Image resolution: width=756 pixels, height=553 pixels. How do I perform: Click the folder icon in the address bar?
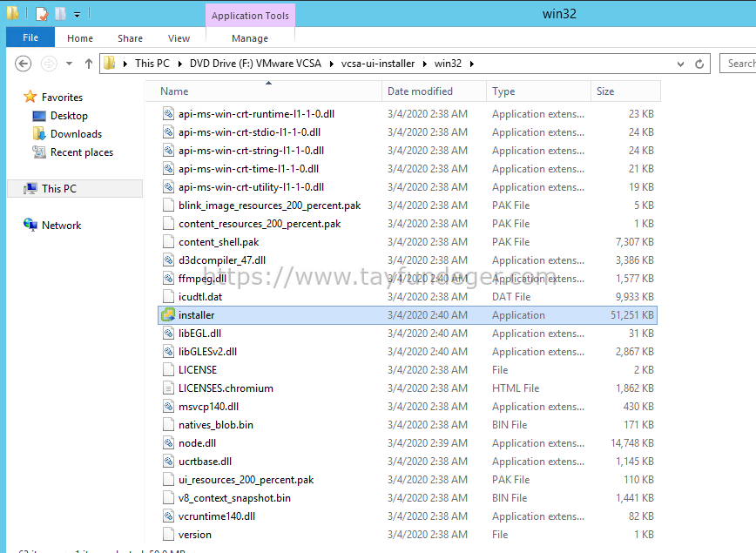coord(110,64)
